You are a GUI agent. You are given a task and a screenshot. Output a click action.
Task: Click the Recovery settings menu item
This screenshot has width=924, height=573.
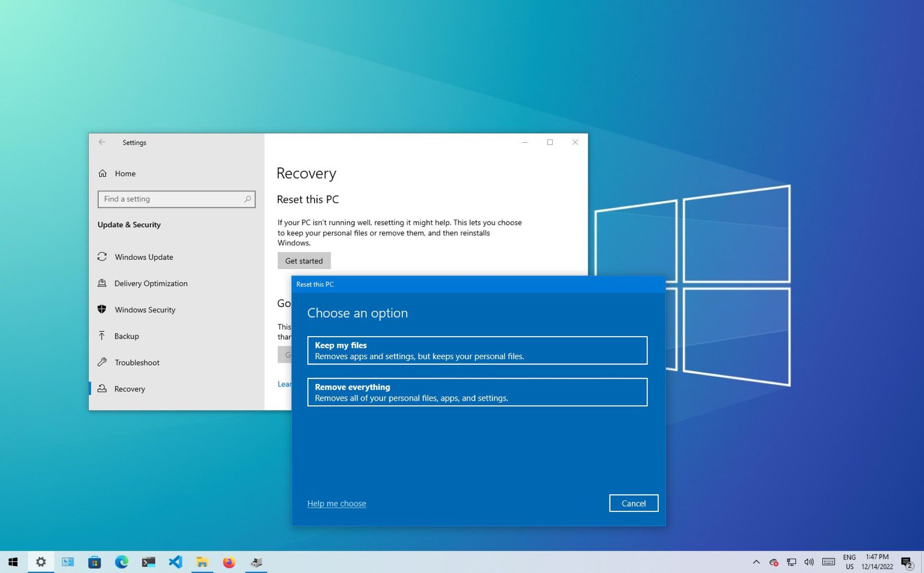(129, 388)
